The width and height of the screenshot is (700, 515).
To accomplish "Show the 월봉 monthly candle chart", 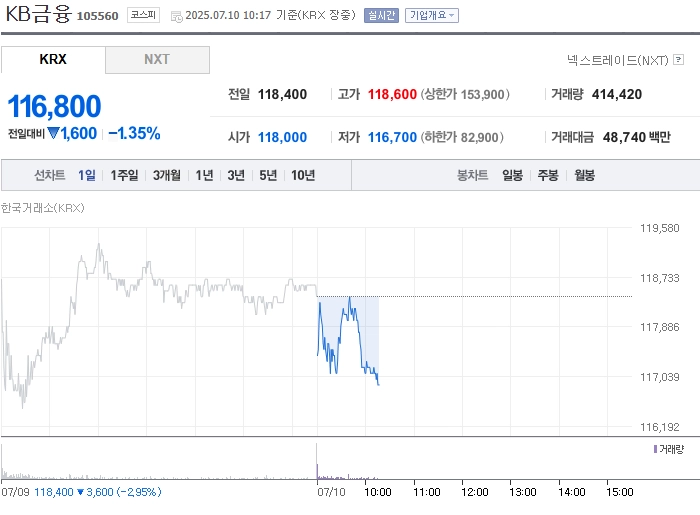I will 584,175.
